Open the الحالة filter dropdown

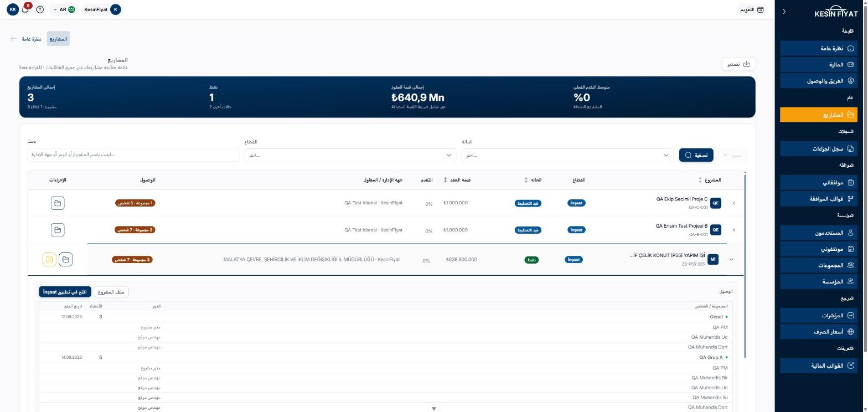click(568, 155)
